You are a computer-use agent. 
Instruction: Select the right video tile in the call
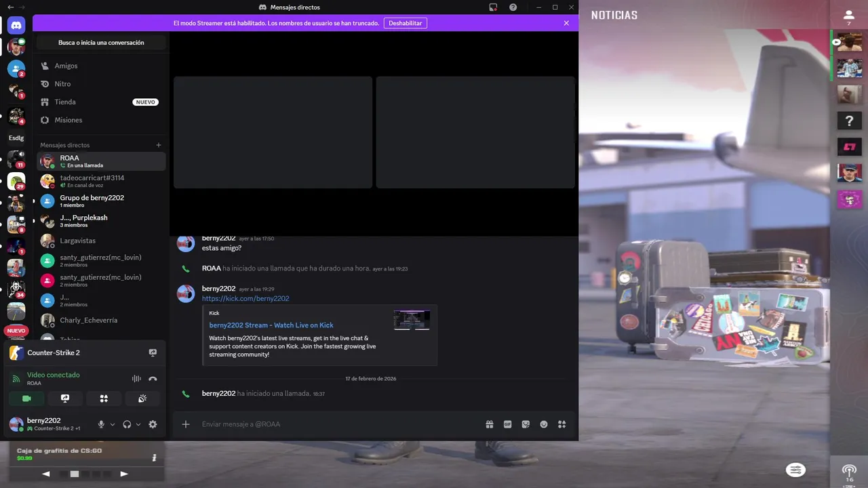click(475, 132)
